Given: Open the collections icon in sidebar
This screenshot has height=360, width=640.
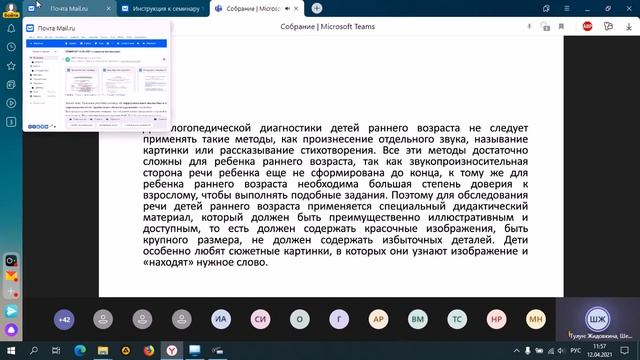Looking at the screenshot, I should pos(11,84).
